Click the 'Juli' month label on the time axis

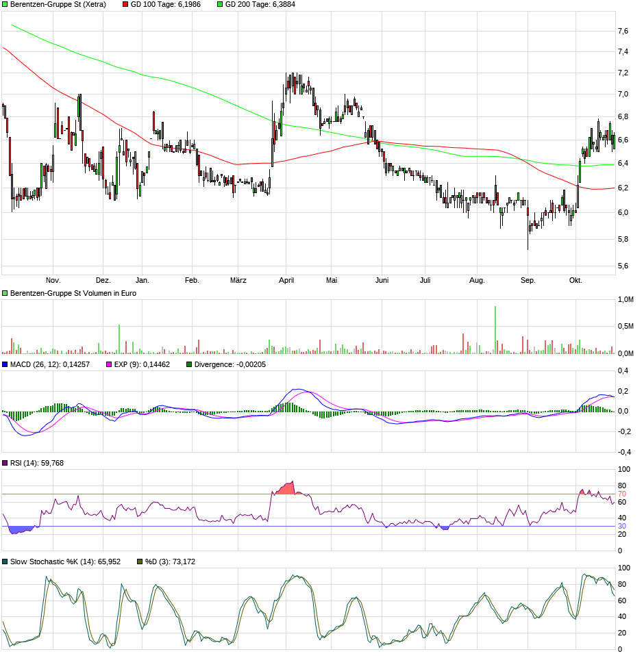(425, 280)
